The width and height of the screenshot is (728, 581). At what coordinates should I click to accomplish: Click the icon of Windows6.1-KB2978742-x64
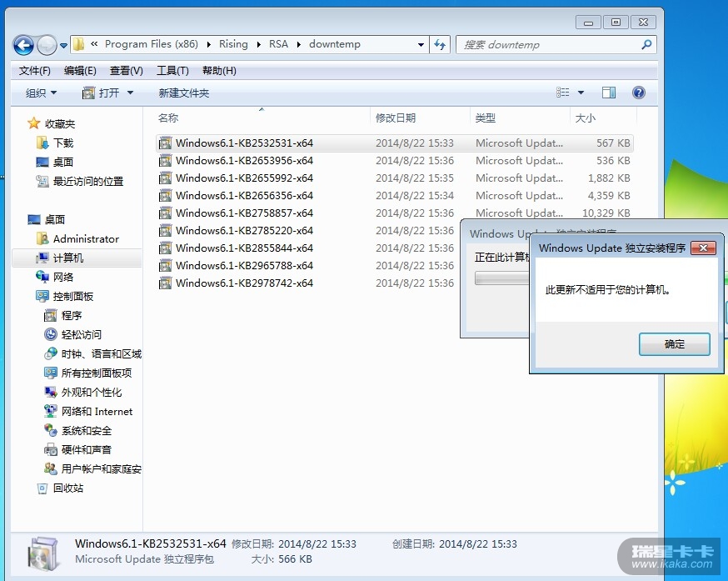[165, 283]
